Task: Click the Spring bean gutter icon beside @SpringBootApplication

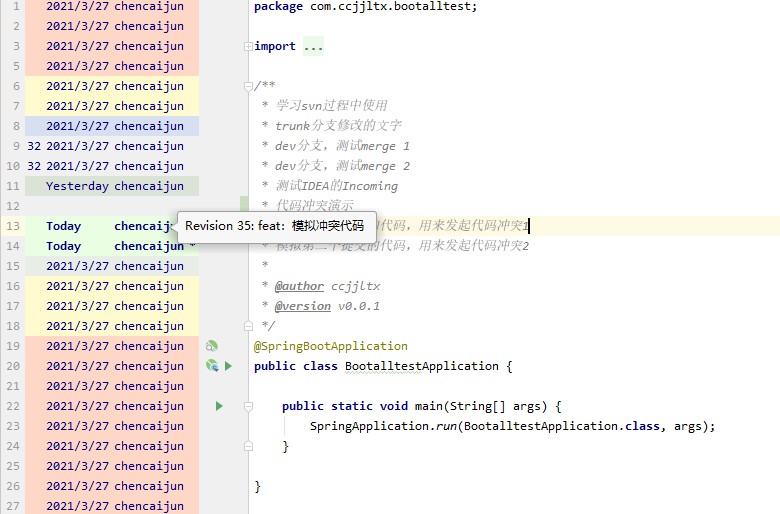Action: (x=211, y=346)
